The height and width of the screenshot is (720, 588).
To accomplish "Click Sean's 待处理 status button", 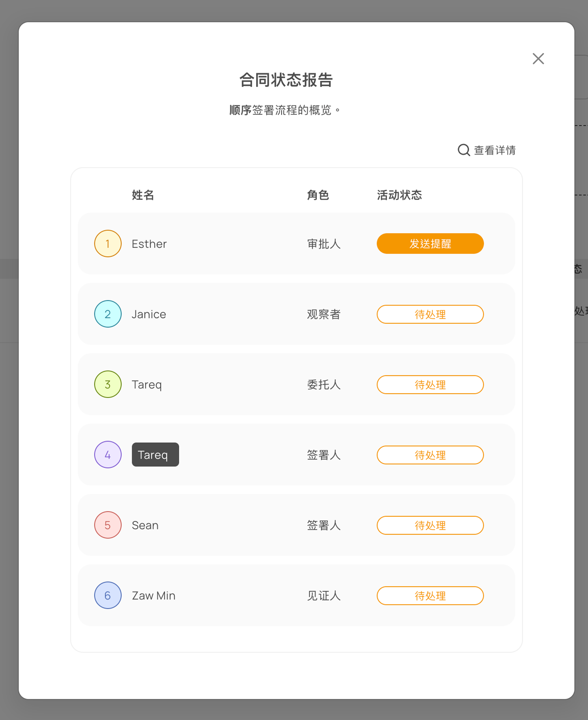I will pos(430,525).
